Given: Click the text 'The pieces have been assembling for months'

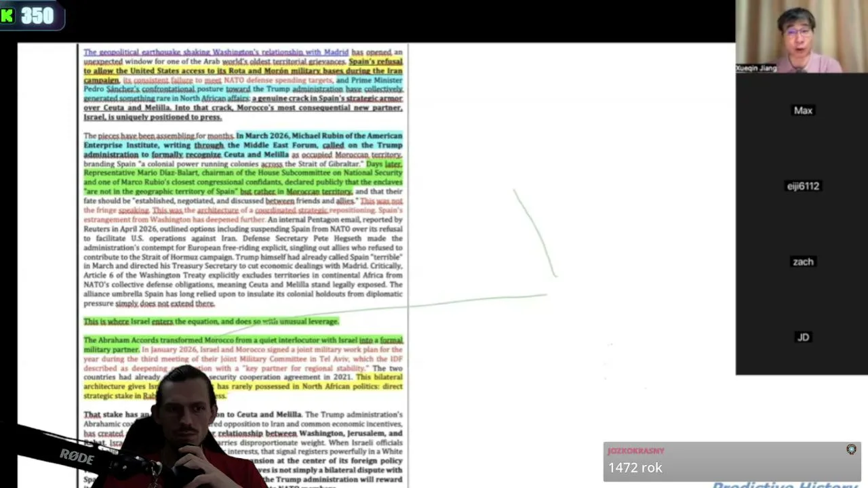Looking at the screenshot, I should point(158,136).
